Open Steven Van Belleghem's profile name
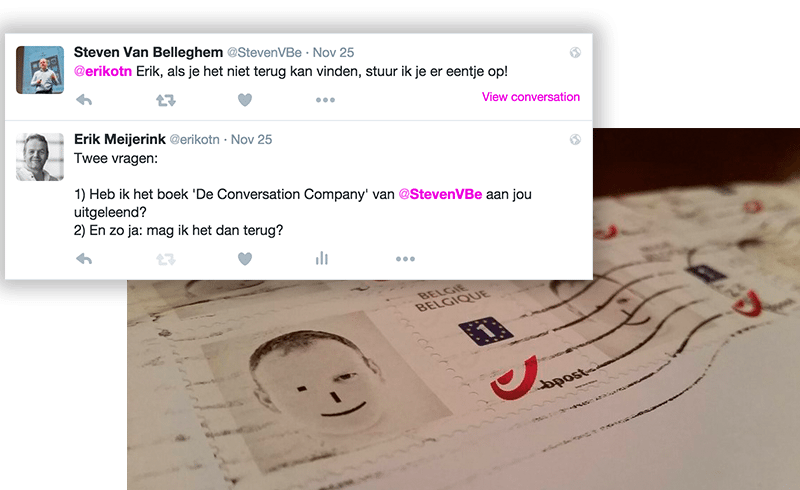Screen dimensions: 800x490 (x=148, y=52)
